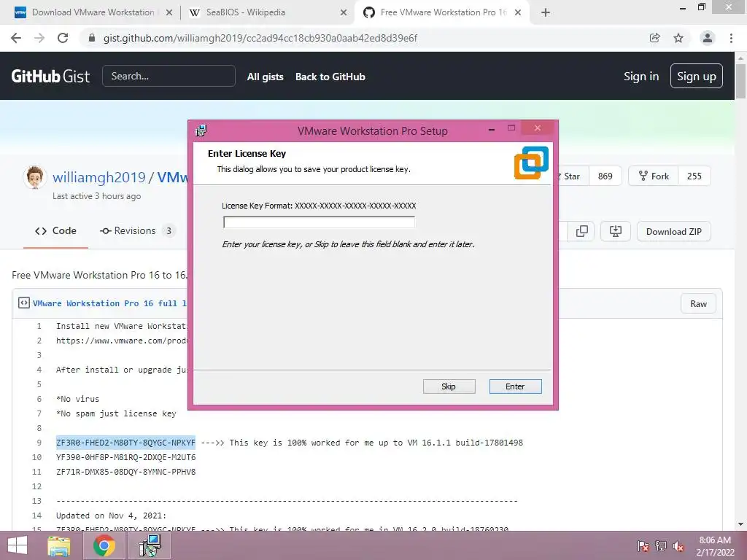Open the Chrome profile avatar icon
This screenshot has height=560, width=747.
click(708, 38)
